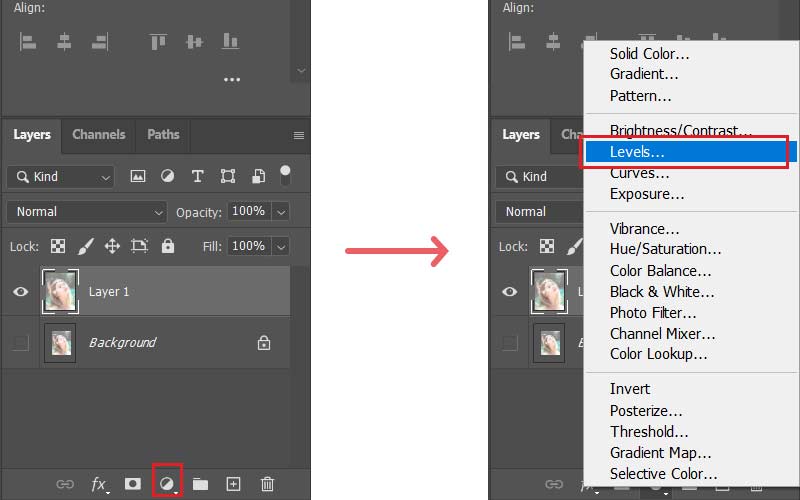
Task: Create a new layer with the plus icon
Action: [233, 484]
